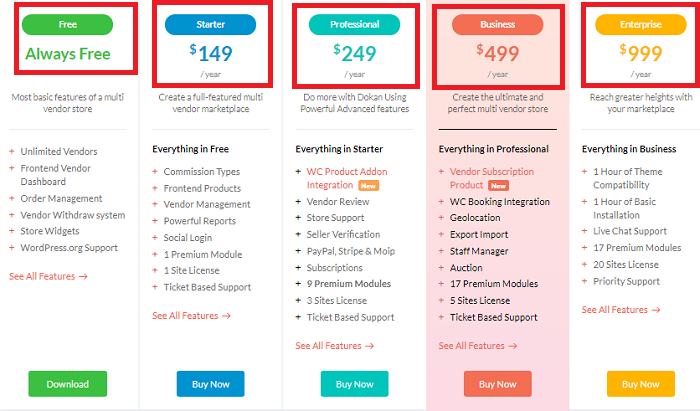The height and width of the screenshot is (411, 700).
Task: Select the orange Business plan badge
Action: (x=497, y=25)
